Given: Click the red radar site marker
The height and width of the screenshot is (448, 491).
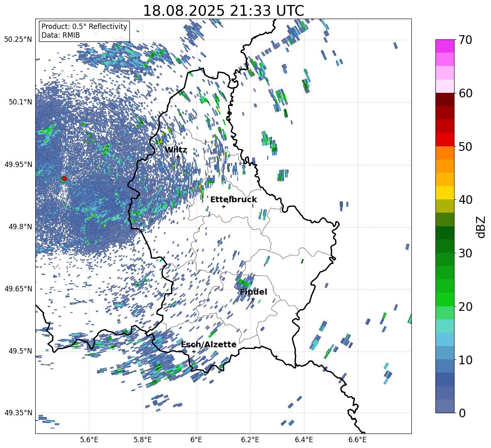Looking at the screenshot, I should (x=64, y=179).
